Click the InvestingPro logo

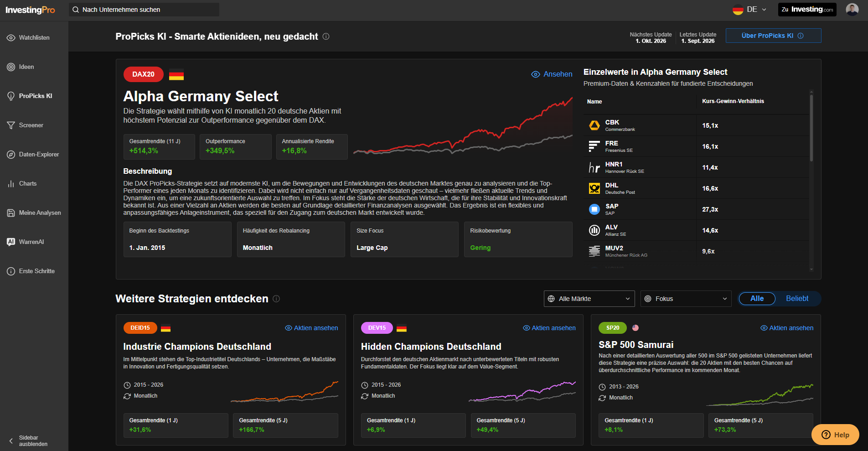30,10
